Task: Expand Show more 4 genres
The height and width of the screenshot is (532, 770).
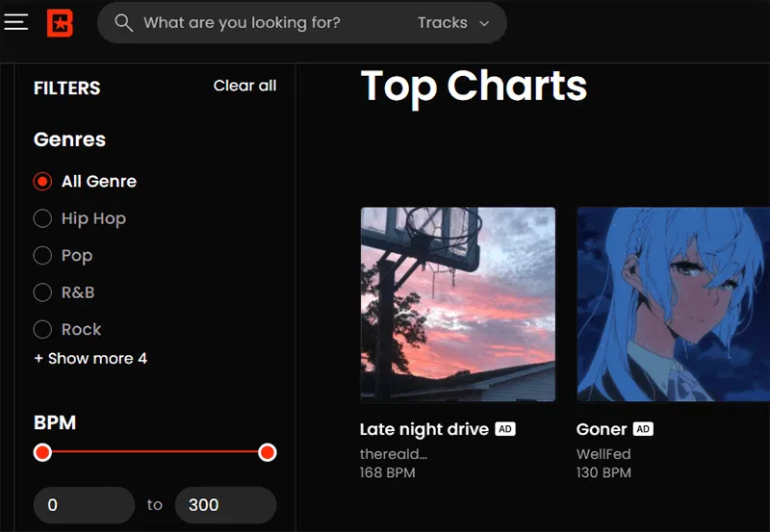Action: tap(90, 359)
